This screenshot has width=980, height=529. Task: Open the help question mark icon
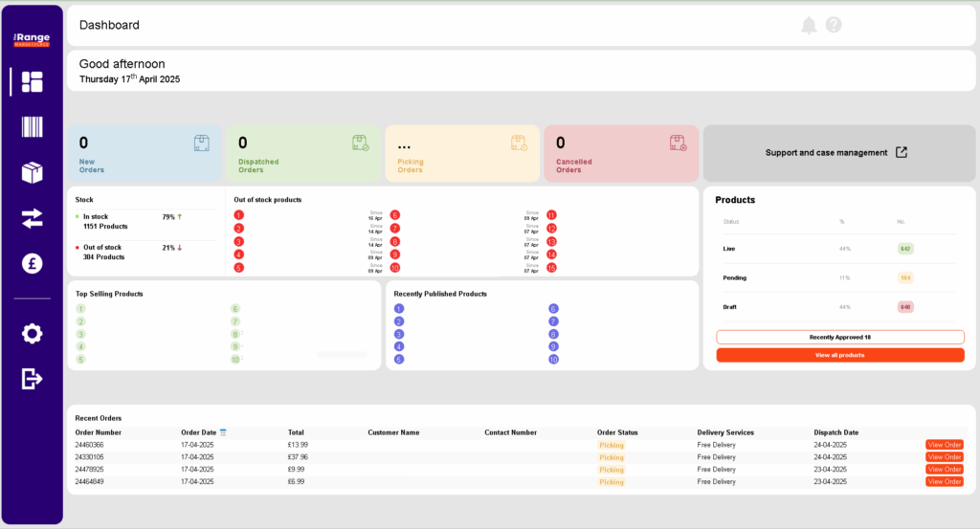(834, 25)
